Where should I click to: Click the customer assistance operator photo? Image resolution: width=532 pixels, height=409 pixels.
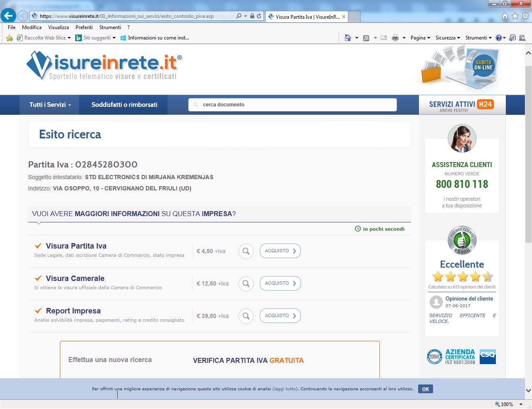point(462,138)
